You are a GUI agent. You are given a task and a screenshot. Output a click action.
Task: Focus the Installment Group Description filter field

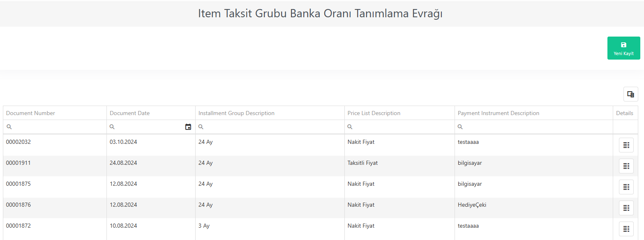coord(270,127)
